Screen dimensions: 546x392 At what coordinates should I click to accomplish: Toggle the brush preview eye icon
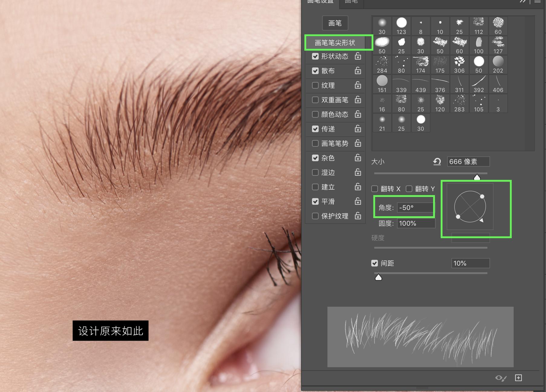coord(500,378)
